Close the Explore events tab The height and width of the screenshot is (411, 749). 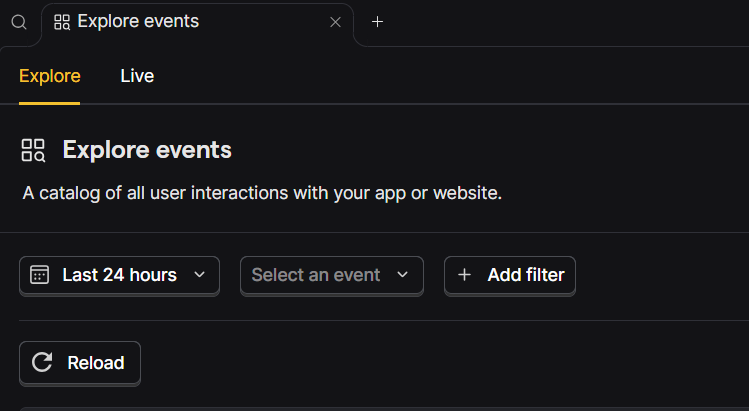(335, 22)
